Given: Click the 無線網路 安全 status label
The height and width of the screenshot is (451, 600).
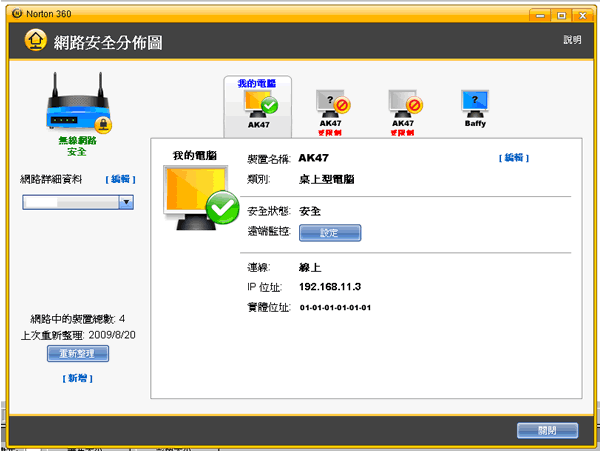Looking at the screenshot, I should point(77,146).
